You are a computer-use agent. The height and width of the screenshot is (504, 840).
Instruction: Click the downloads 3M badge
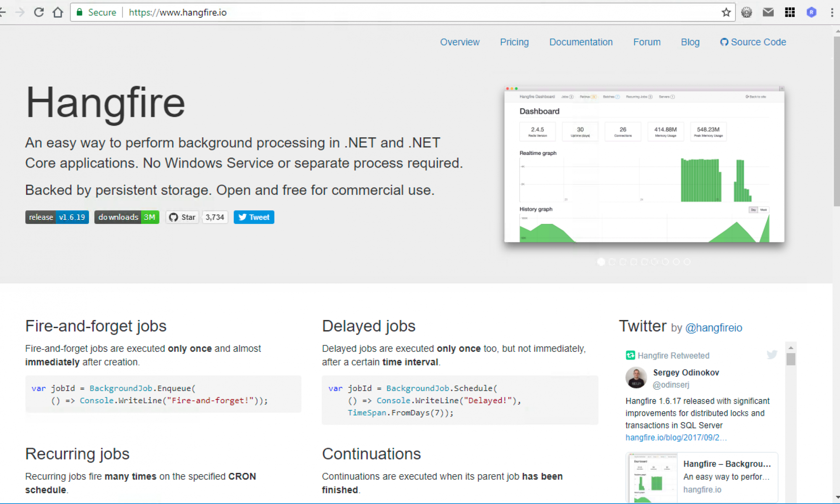tap(127, 217)
